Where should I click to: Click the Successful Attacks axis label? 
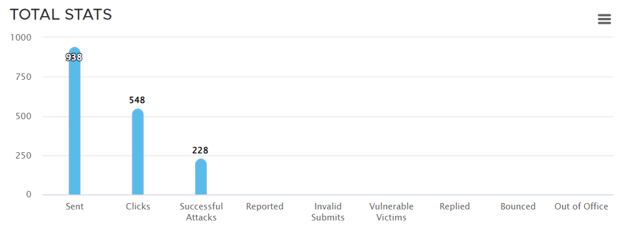(201, 212)
